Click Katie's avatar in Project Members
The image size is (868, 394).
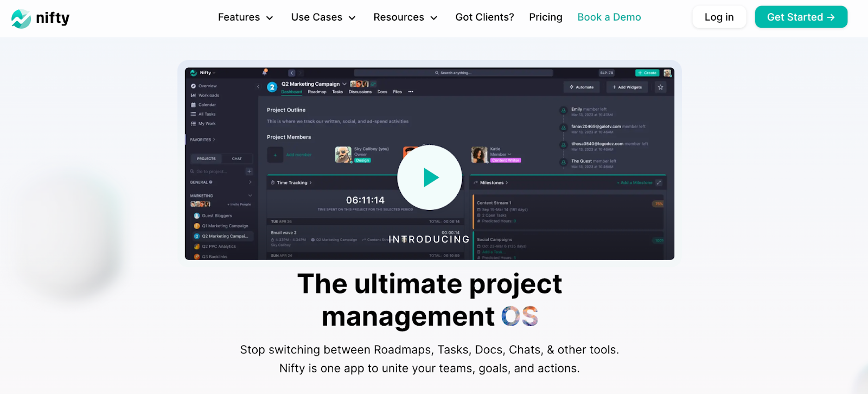480,155
